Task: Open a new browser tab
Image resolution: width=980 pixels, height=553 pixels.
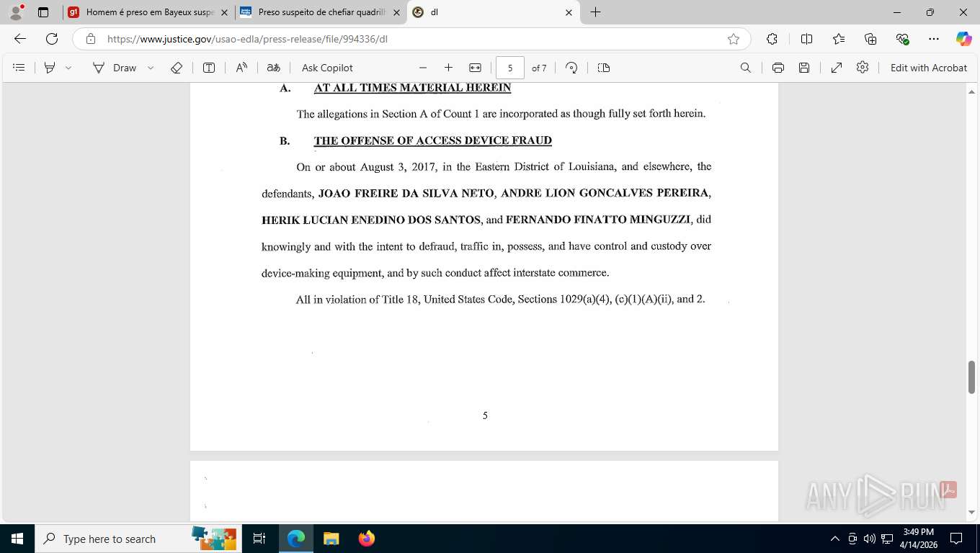Action: click(595, 12)
